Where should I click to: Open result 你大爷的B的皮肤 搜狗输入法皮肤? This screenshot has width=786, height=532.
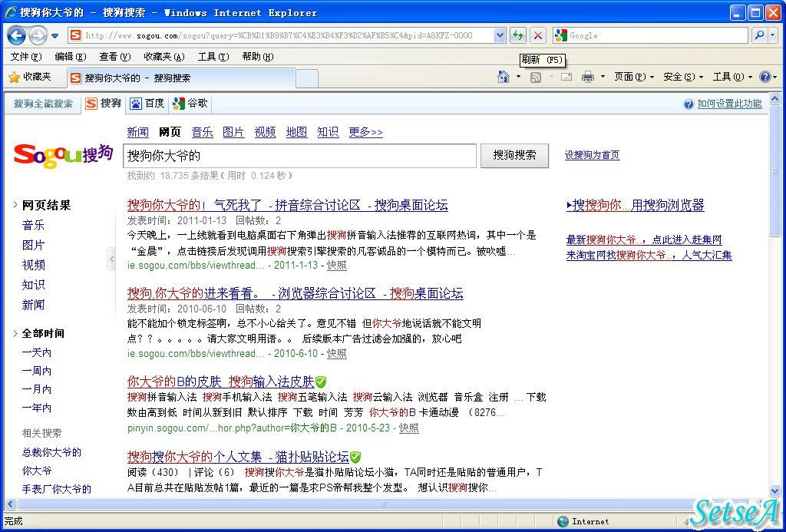click(x=220, y=382)
